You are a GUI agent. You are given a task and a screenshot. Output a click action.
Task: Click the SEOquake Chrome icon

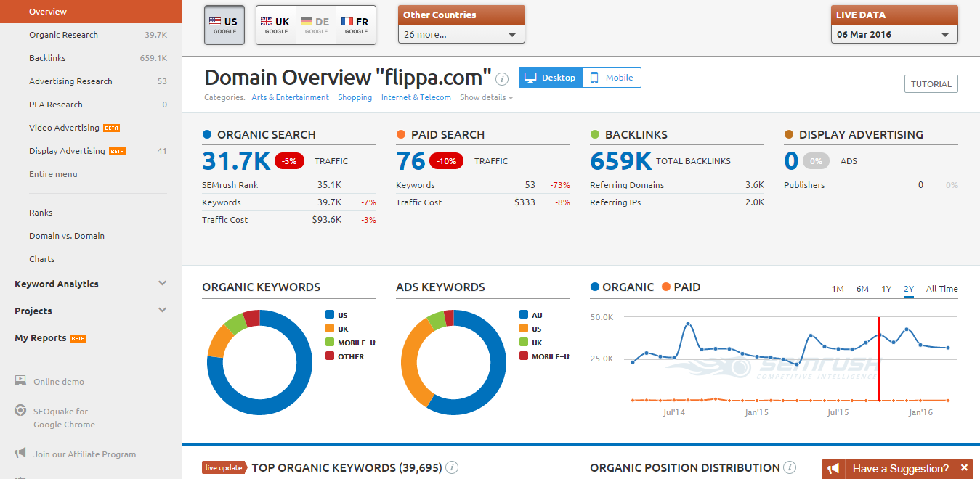point(20,411)
